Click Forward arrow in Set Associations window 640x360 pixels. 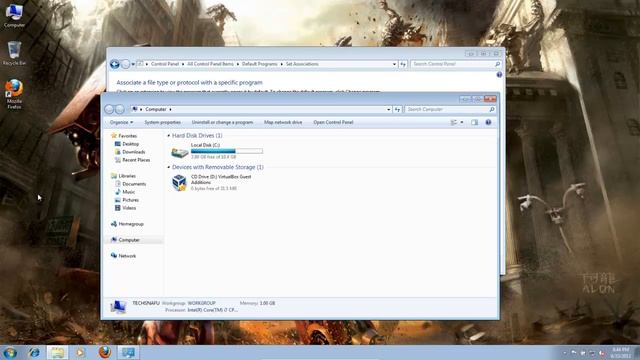126,64
